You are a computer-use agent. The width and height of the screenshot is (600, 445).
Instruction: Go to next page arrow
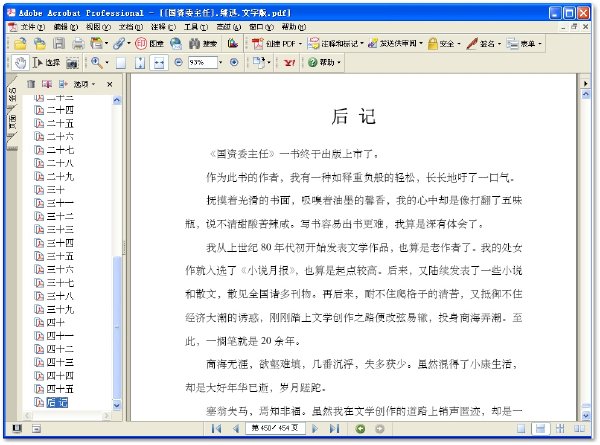(315, 429)
